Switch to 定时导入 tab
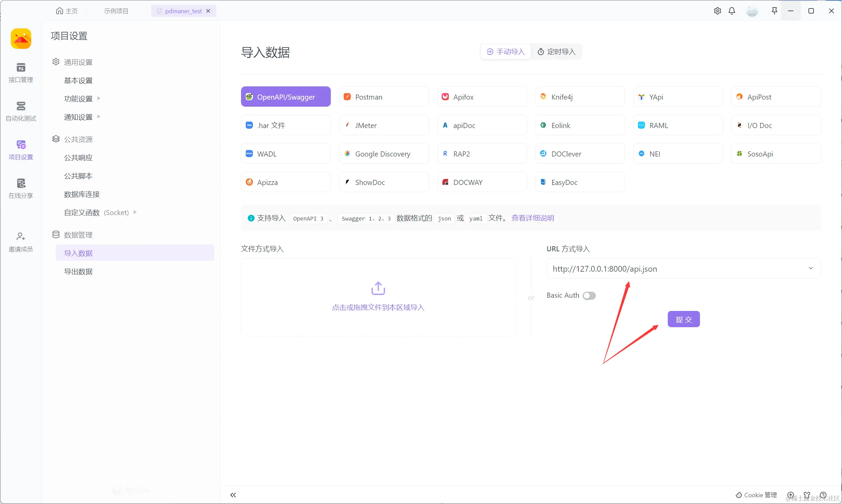The height and width of the screenshot is (504, 842). (x=556, y=51)
